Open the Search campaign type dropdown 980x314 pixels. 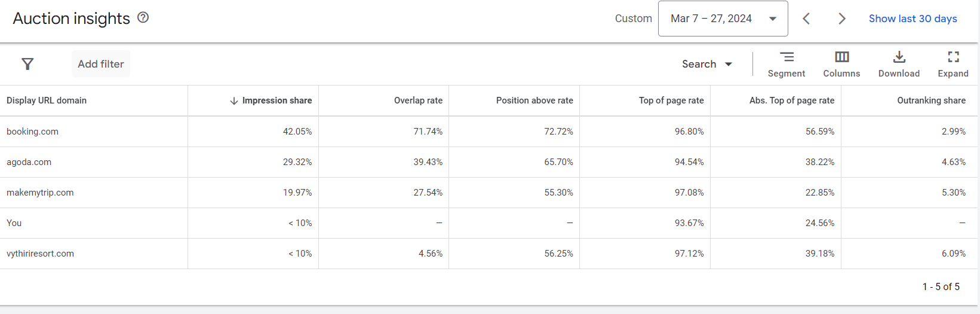click(707, 64)
